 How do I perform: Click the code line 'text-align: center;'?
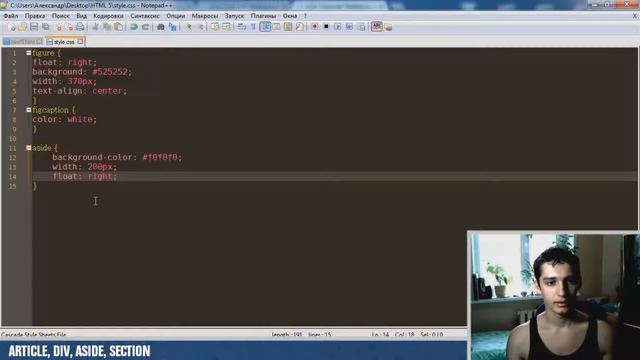point(80,91)
